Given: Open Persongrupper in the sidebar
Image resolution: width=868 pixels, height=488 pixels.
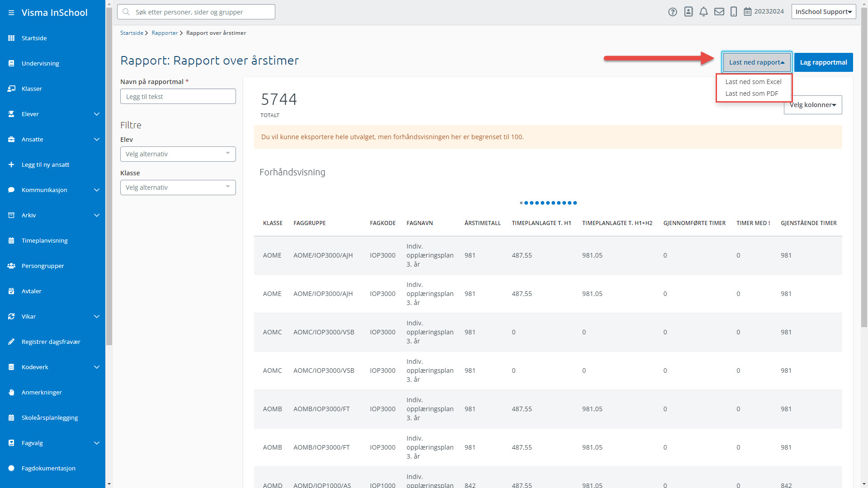Looking at the screenshot, I should [x=43, y=266].
